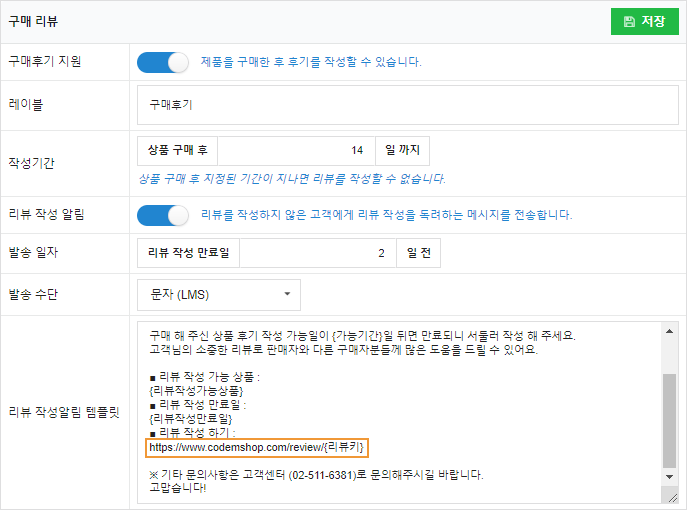The width and height of the screenshot is (687, 510).
Task: Click the codemshop.com review URL in the template
Action: pyautogui.click(x=256, y=447)
